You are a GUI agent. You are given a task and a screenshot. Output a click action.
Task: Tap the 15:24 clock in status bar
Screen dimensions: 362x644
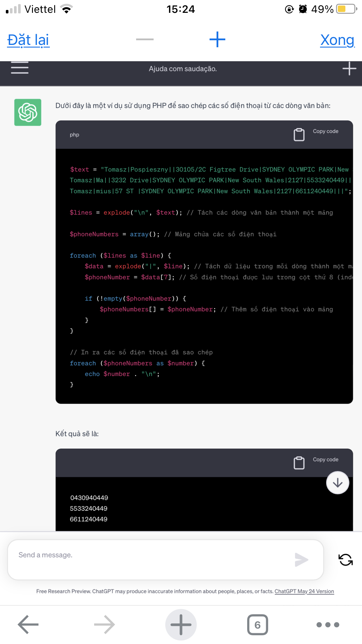point(181,9)
